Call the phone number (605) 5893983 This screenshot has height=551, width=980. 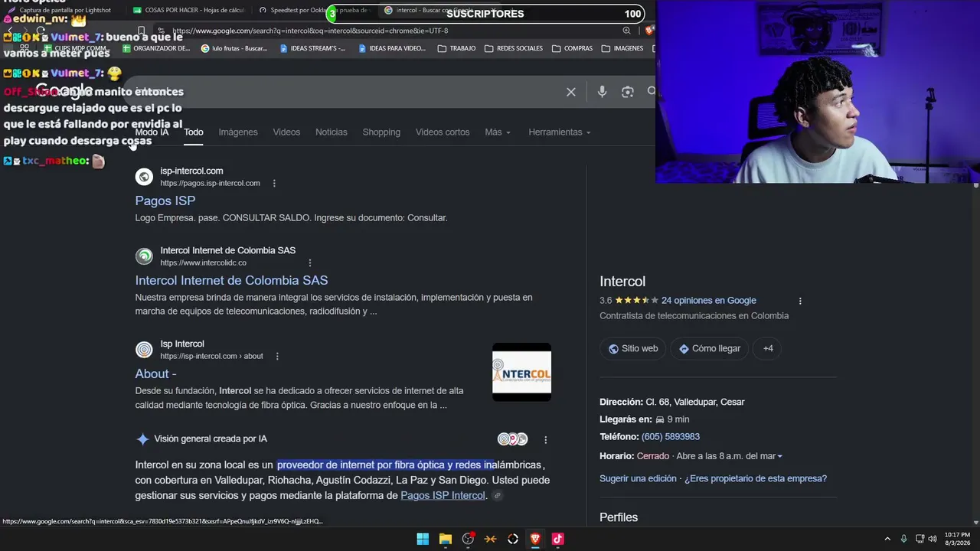(671, 437)
